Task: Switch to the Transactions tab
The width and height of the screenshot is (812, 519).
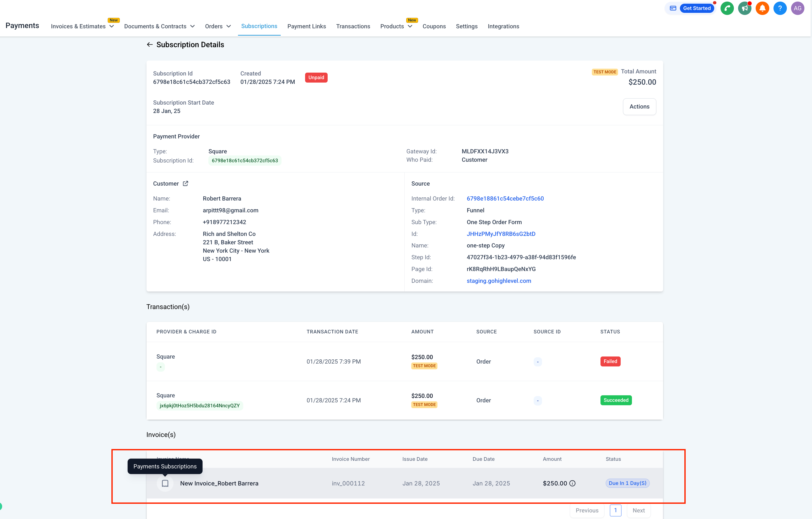Action: coord(353,26)
